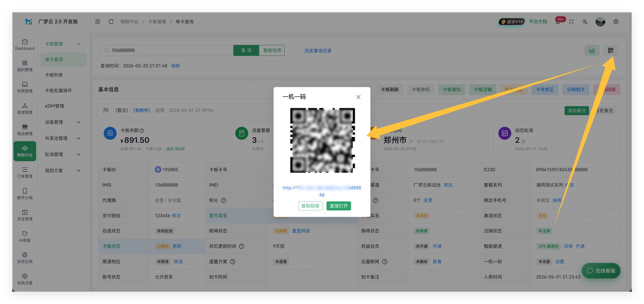Open 系统应用 in the left sidebar
Screen dimensions: 644x304
coord(25,257)
